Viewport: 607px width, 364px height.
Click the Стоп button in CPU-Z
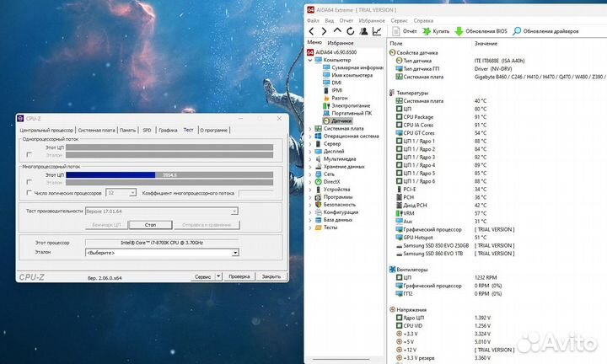click(x=150, y=225)
